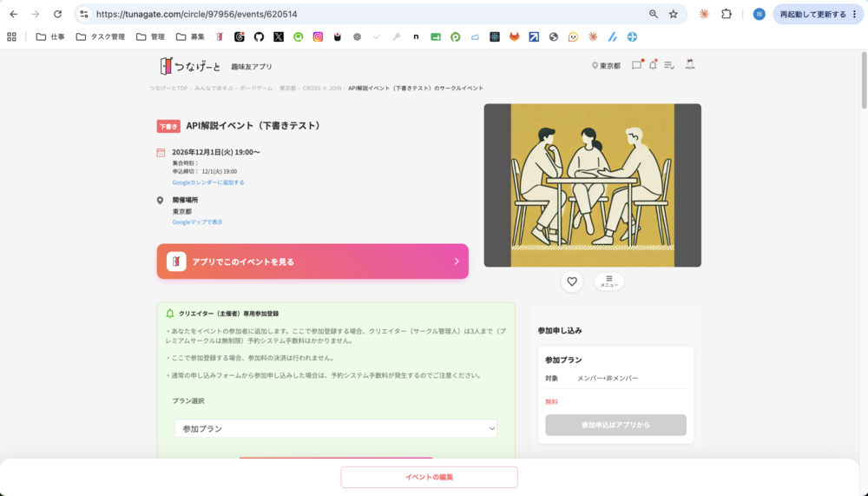This screenshot has width=868, height=496.
Task: Open the メニュー hamburger button
Action: [609, 281]
